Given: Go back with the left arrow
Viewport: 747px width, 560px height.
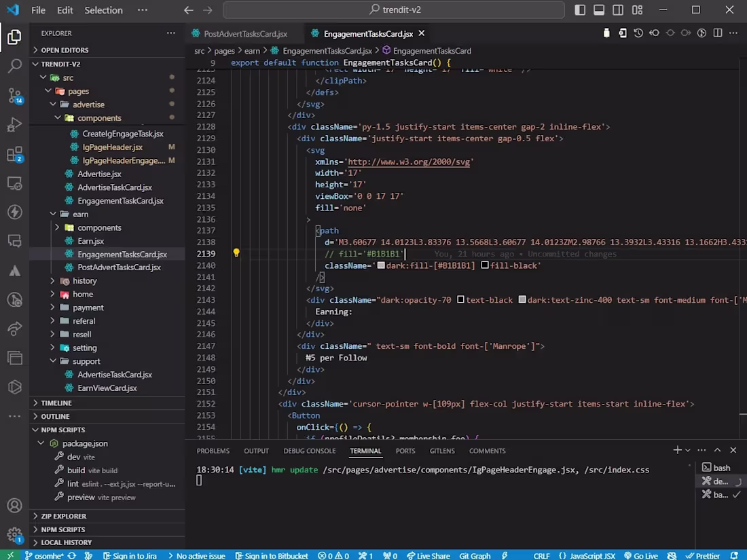Looking at the screenshot, I should point(189,10).
